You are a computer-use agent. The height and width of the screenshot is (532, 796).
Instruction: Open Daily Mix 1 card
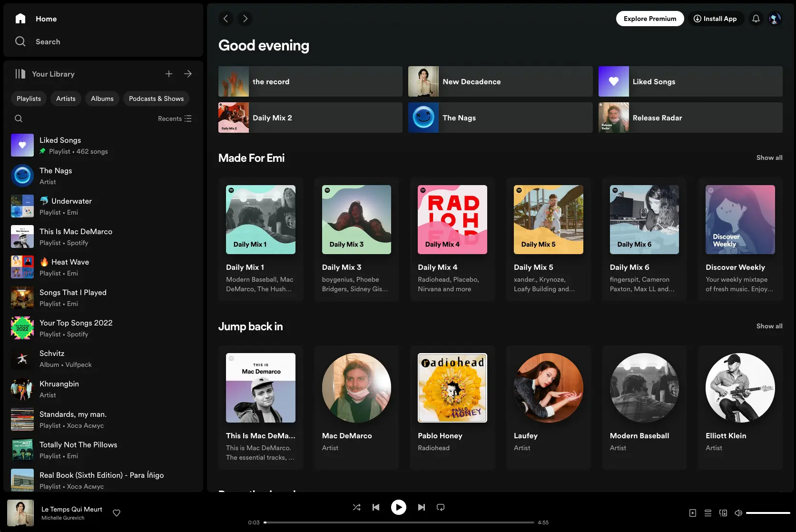click(x=261, y=239)
